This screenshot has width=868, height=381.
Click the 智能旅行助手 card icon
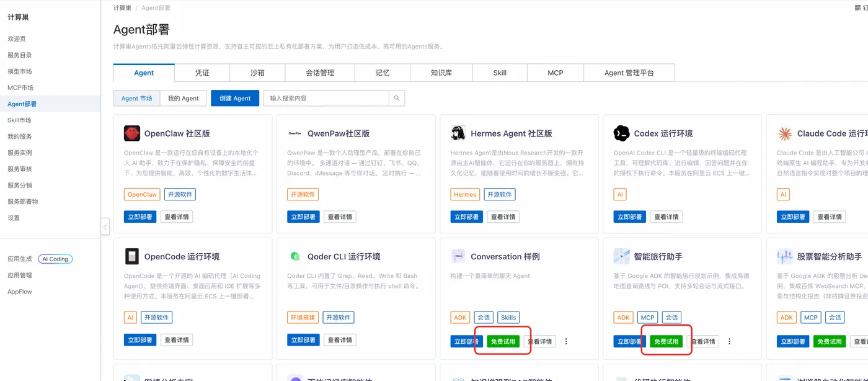click(621, 256)
